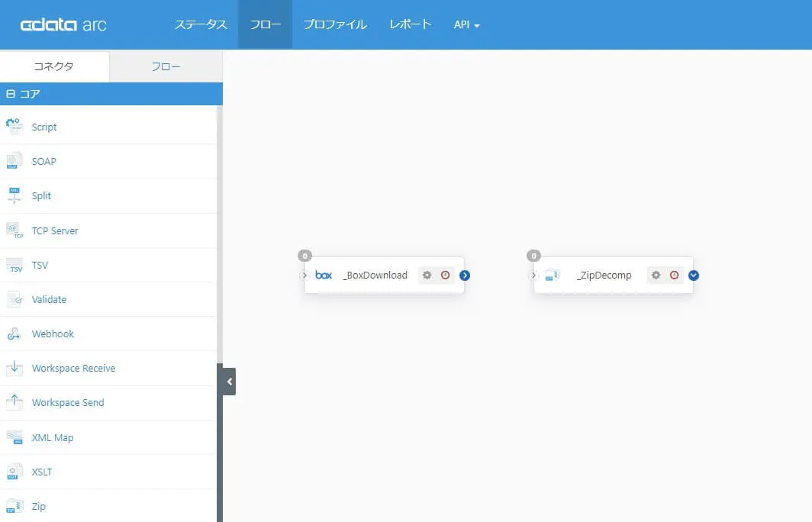This screenshot has width=812, height=522.
Task: Click input arrow of _ZipDecomp node
Action: click(x=533, y=275)
